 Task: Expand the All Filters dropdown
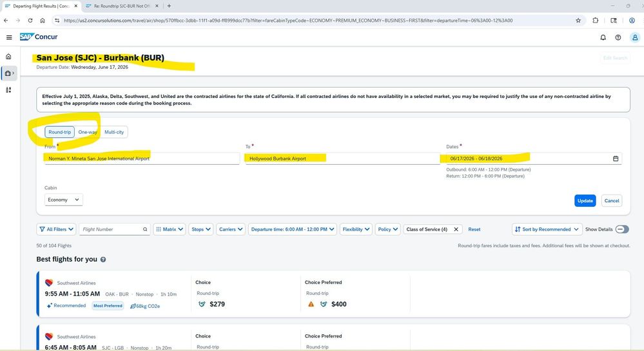[x=57, y=229]
